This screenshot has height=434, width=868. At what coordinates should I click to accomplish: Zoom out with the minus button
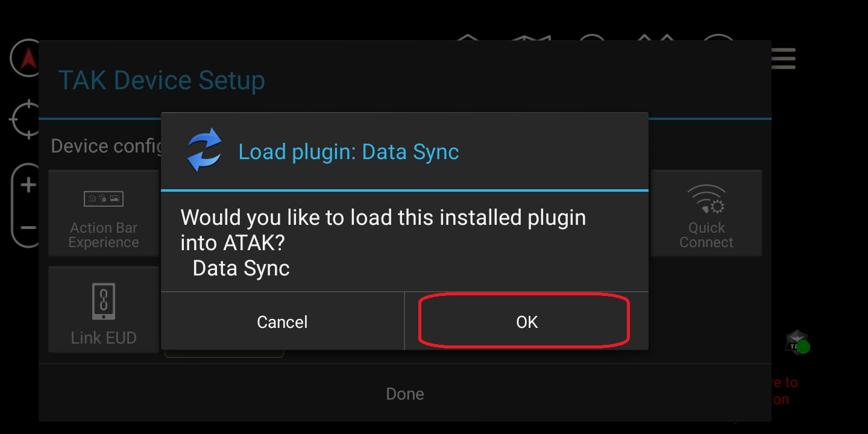[28, 228]
